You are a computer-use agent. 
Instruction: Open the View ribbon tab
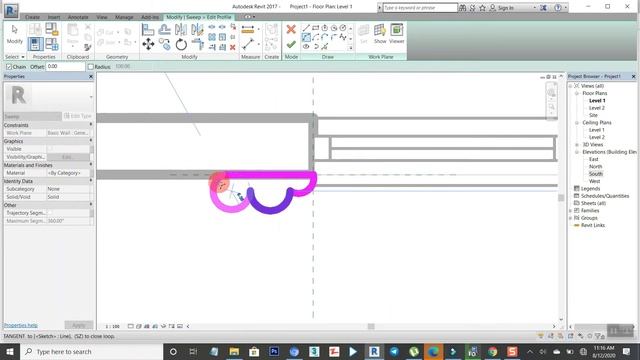click(102, 17)
